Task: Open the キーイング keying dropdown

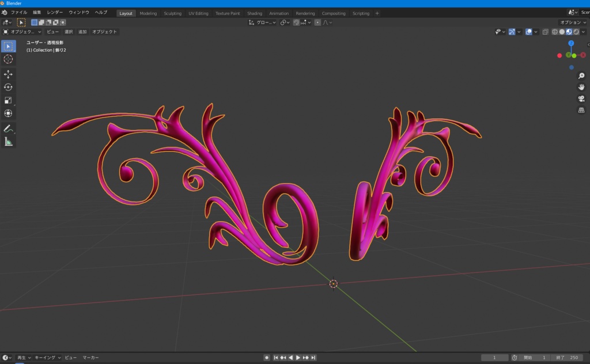Action: coord(47,358)
